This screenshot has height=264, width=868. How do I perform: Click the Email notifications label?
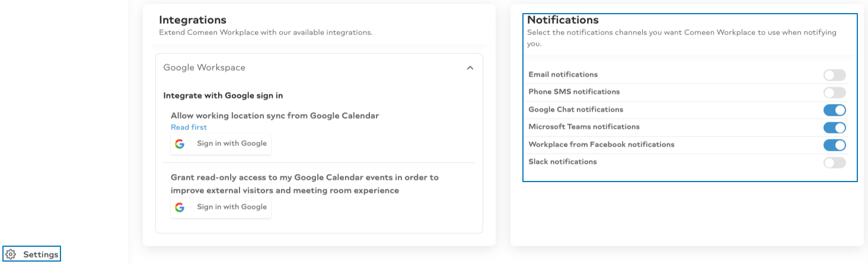click(563, 75)
